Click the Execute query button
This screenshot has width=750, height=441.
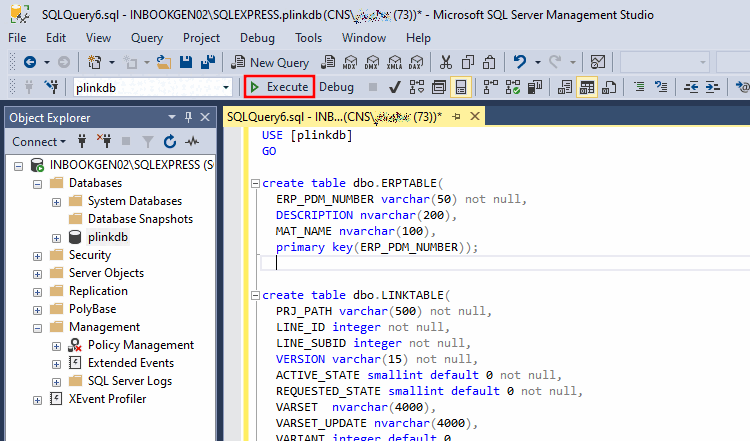tap(279, 87)
